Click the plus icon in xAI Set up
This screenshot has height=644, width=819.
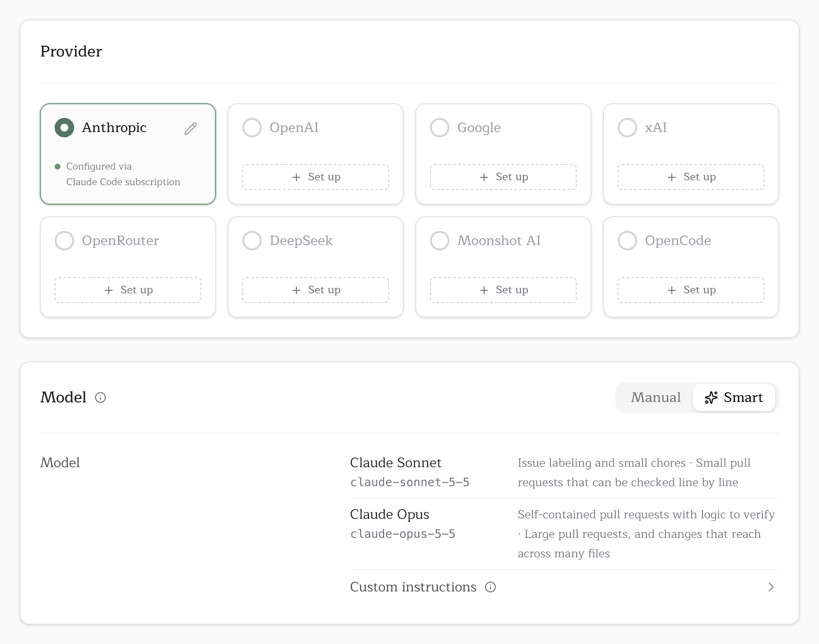click(672, 177)
